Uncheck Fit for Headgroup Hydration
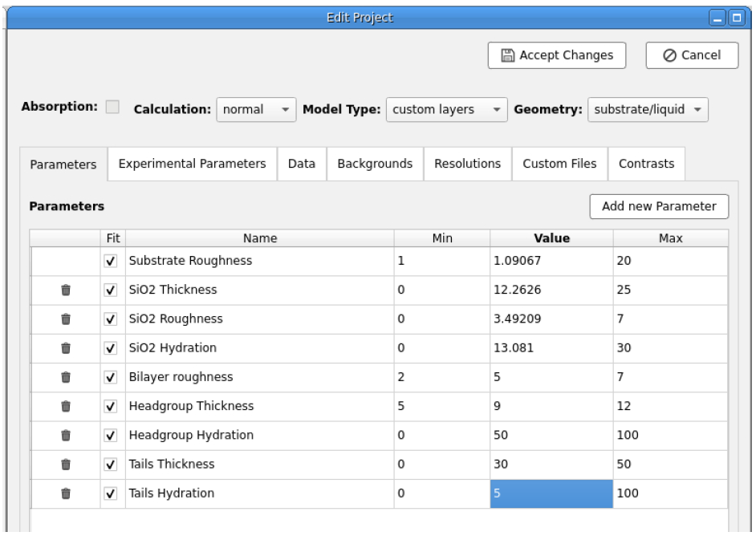This screenshot has height=536, width=756. 111,435
